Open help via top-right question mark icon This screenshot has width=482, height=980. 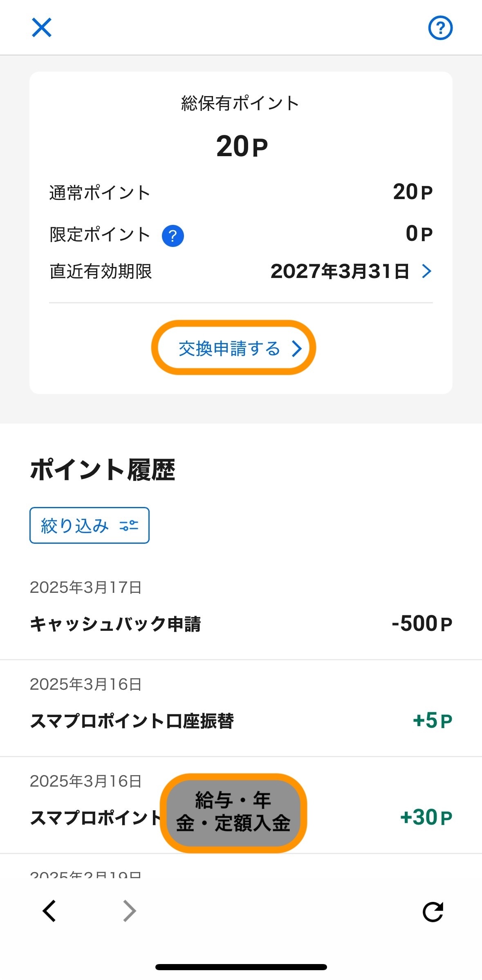[440, 28]
